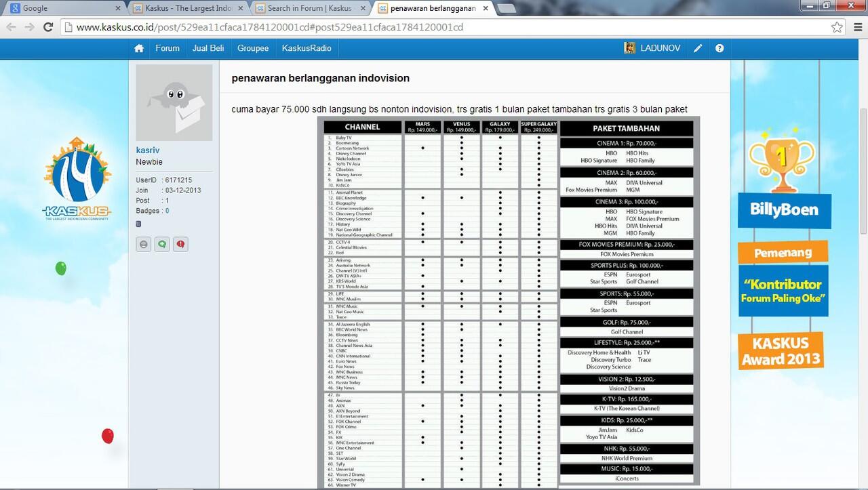Close the Google tab
This screenshot has height=490, width=868.
tap(117, 8)
